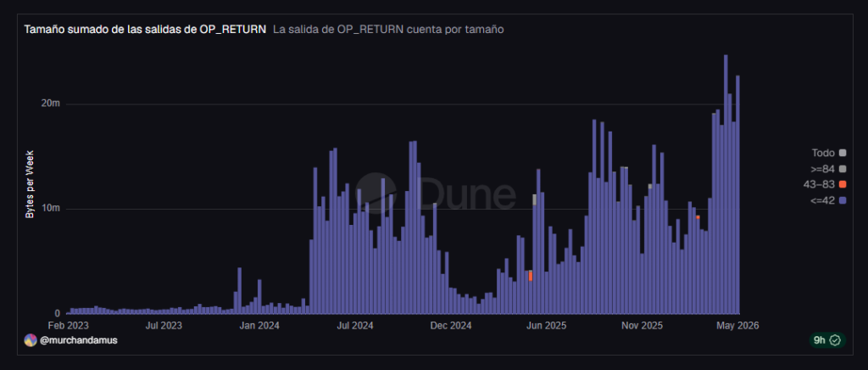The image size is (868, 370).
Task: Click the 0 y-axis label
Action: pyautogui.click(x=57, y=313)
